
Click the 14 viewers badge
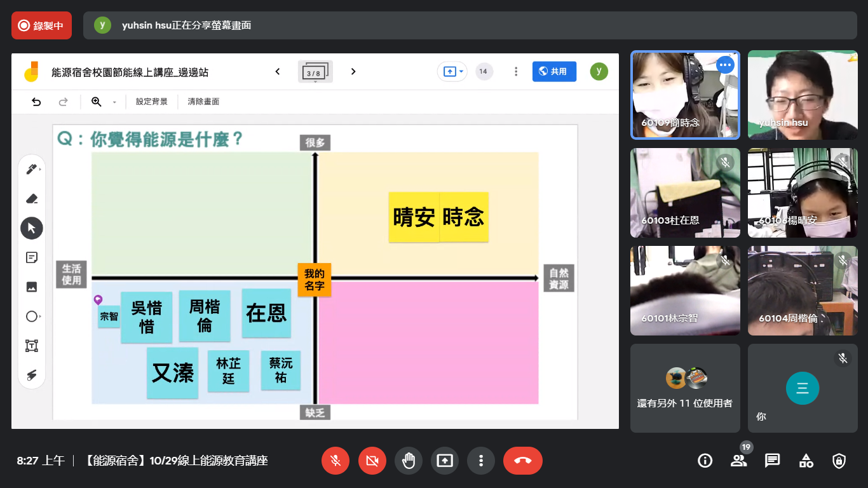tap(484, 72)
